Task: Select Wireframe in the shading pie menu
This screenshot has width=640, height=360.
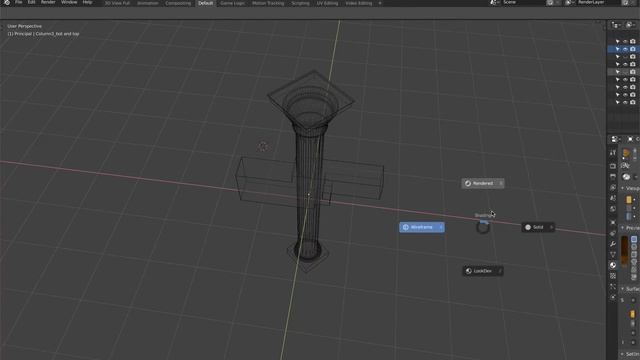Action: tap(422, 227)
